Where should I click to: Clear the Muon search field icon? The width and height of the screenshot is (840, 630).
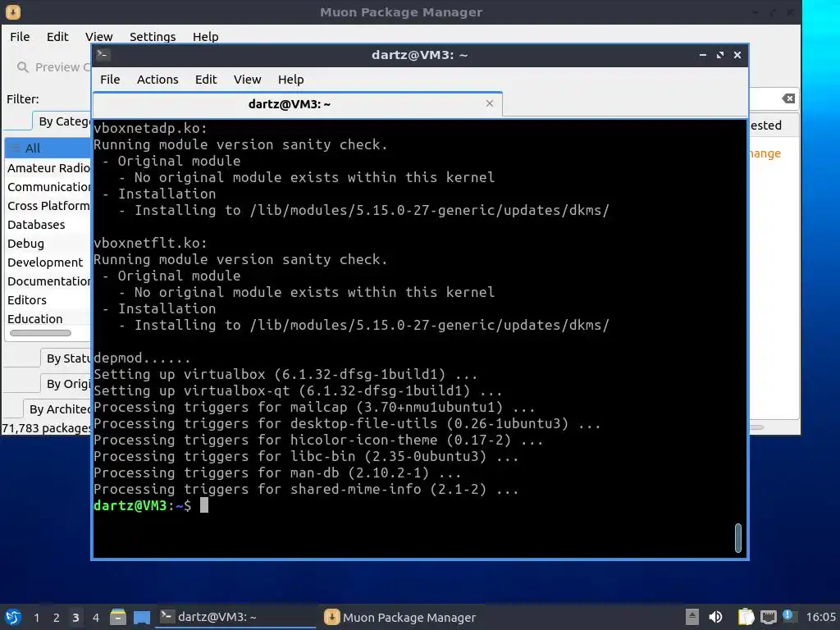[788, 98]
